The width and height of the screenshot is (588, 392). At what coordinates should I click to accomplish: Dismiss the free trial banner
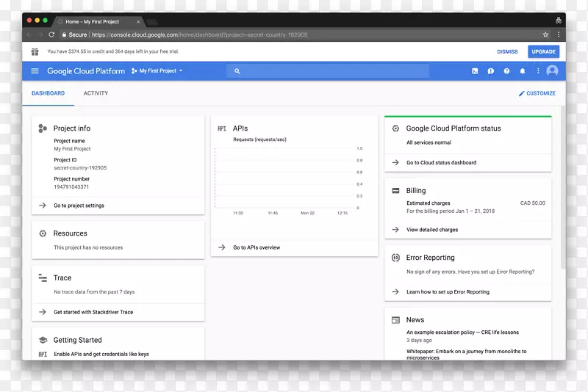507,52
